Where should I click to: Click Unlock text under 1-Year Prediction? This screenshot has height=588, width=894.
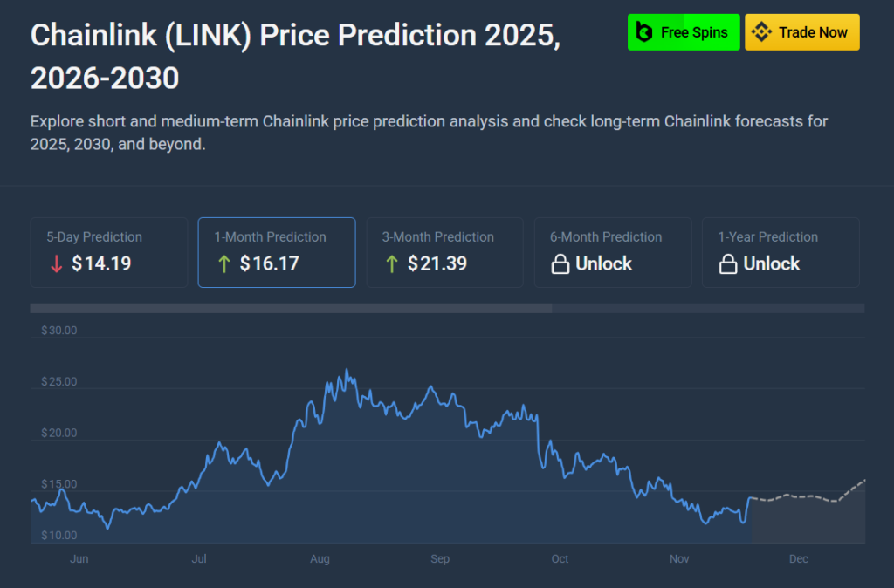coord(771,264)
